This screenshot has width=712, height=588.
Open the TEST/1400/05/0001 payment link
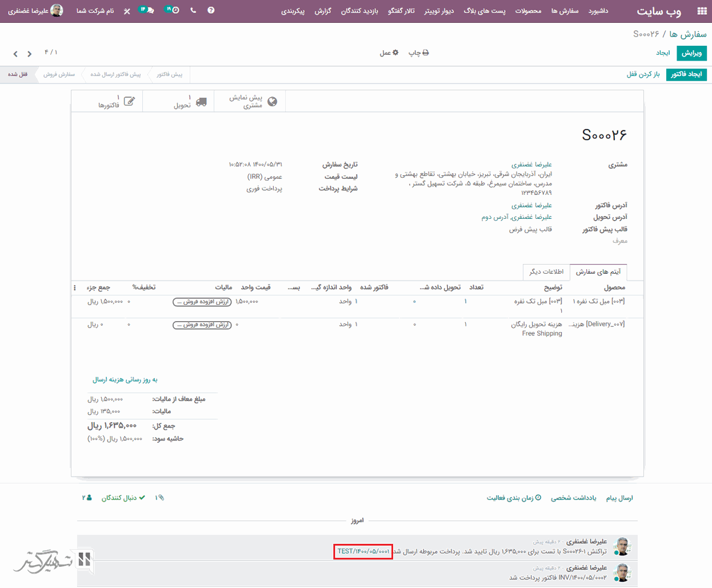coord(363,551)
